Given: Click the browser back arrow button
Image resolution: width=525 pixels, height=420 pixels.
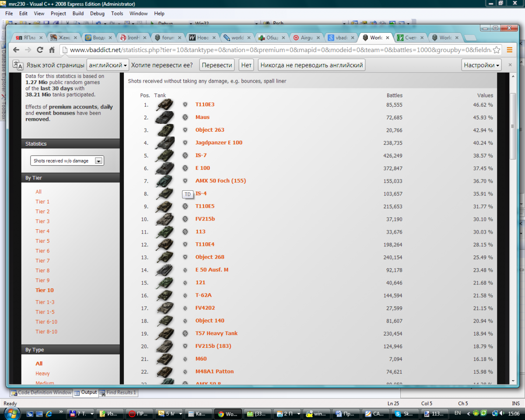Looking at the screenshot, I should (16, 50).
